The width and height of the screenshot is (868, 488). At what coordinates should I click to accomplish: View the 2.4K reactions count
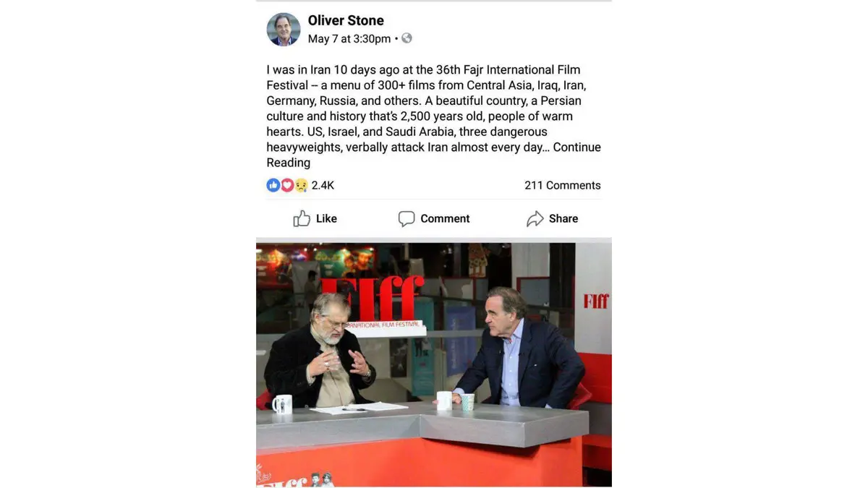coord(323,185)
